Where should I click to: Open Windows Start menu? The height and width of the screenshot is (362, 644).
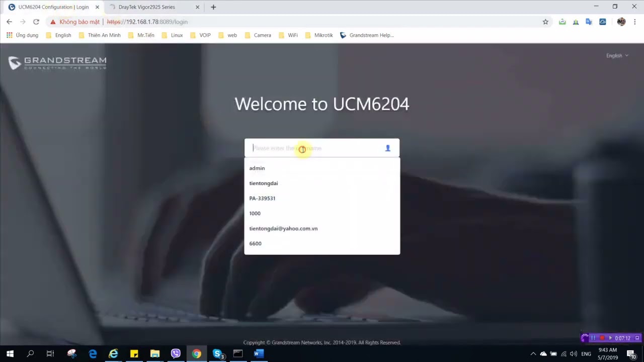10,353
